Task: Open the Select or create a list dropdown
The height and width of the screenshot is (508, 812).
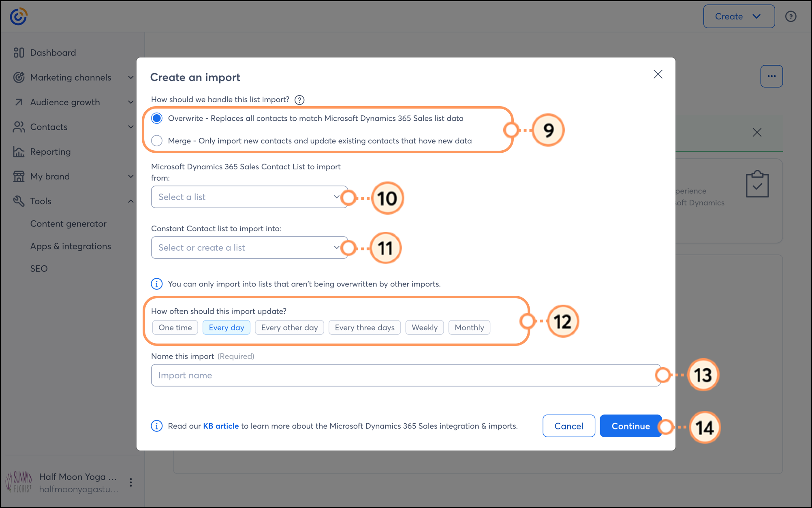Action: click(249, 248)
